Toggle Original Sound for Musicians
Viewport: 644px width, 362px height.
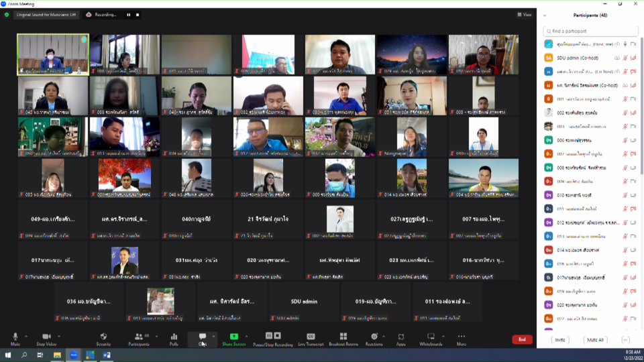click(x=46, y=15)
